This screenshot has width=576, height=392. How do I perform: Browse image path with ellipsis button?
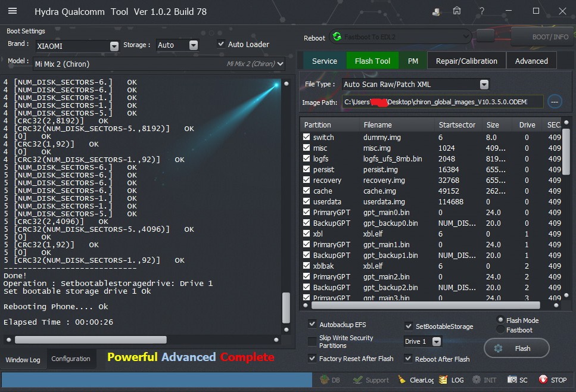click(555, 102)
